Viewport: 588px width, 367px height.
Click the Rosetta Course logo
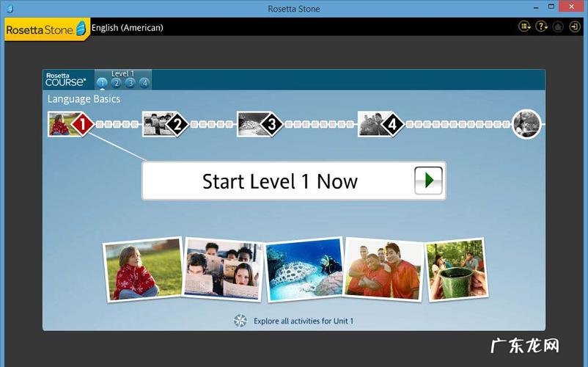pyautogui.click(x=66, y=79)
